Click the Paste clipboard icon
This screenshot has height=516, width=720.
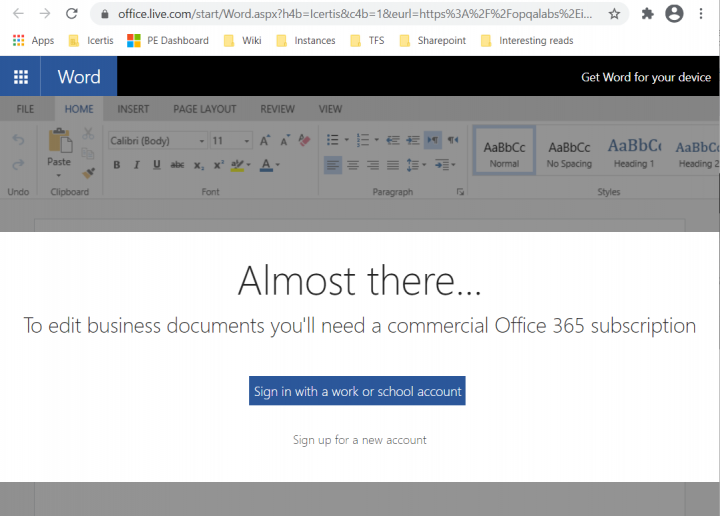click(x=59, y=143)
